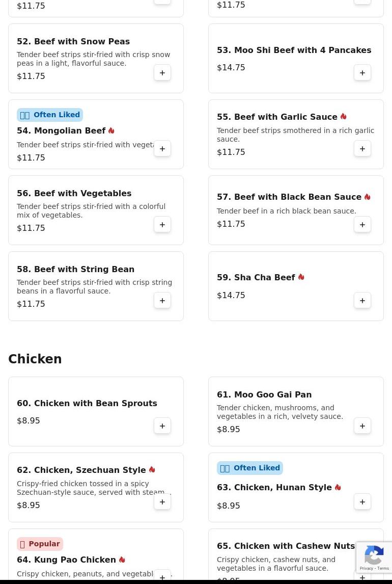This screenshot has height=584, width=392.
Task: Add Beef with Black Bean Sauce
Action: [362, 225]
